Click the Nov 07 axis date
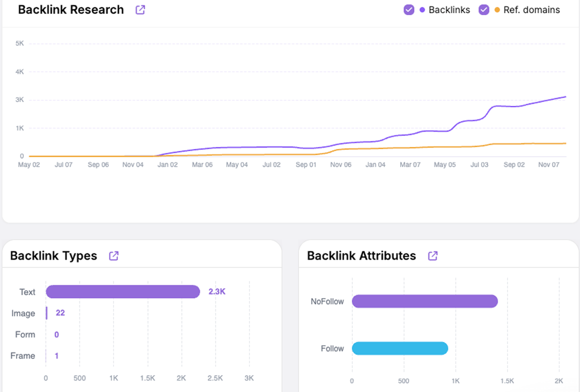Viewport: 580px width, 392px height. pos(549,165)
